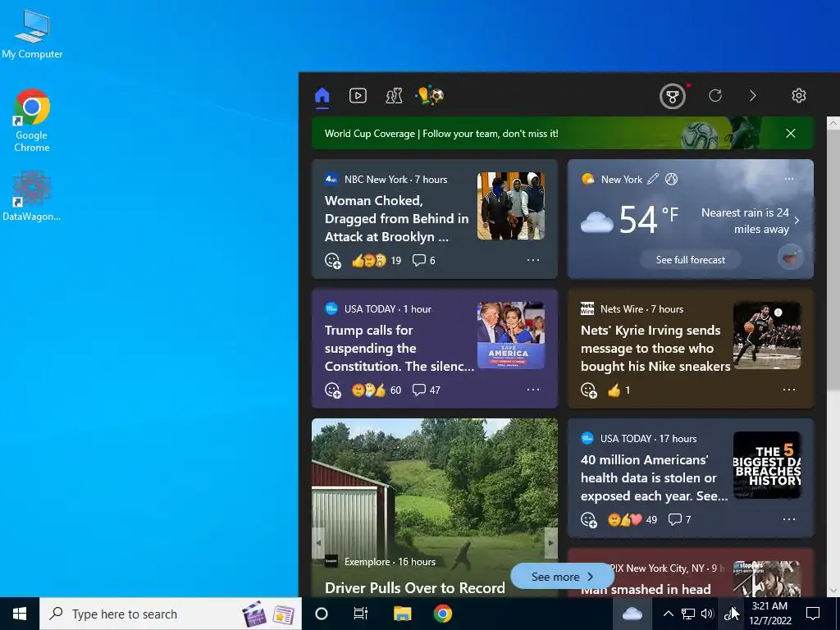
Task: Select the Home tab in news feed
Action: click(x=322, y=96)
